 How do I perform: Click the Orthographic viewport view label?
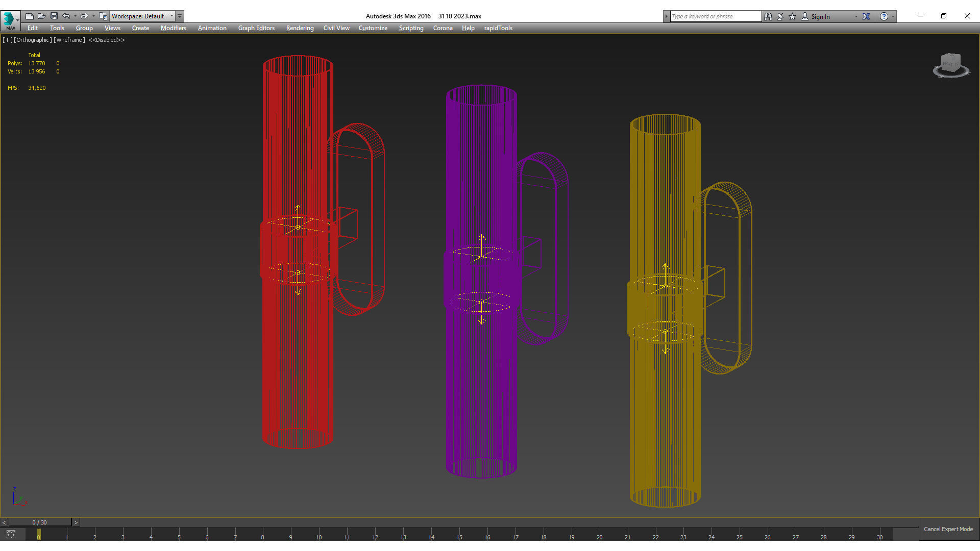point(33,40)
